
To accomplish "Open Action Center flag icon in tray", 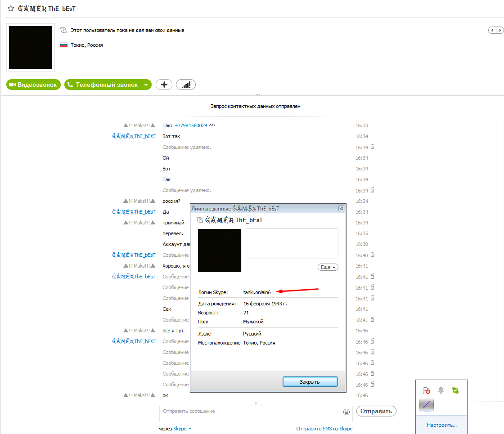I will click(427, 390).
